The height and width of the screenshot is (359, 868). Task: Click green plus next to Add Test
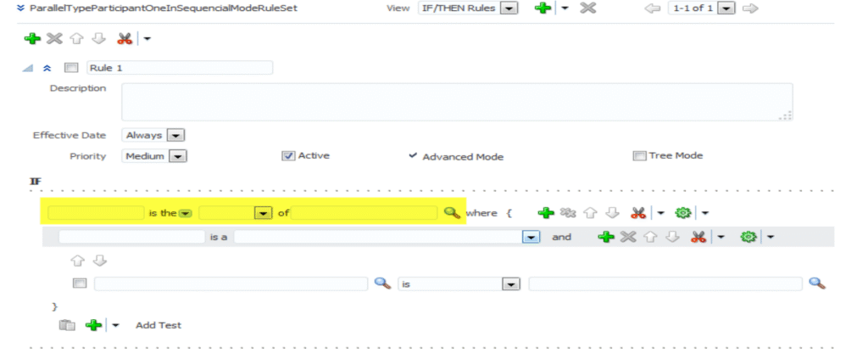click(x=93, y=325)
